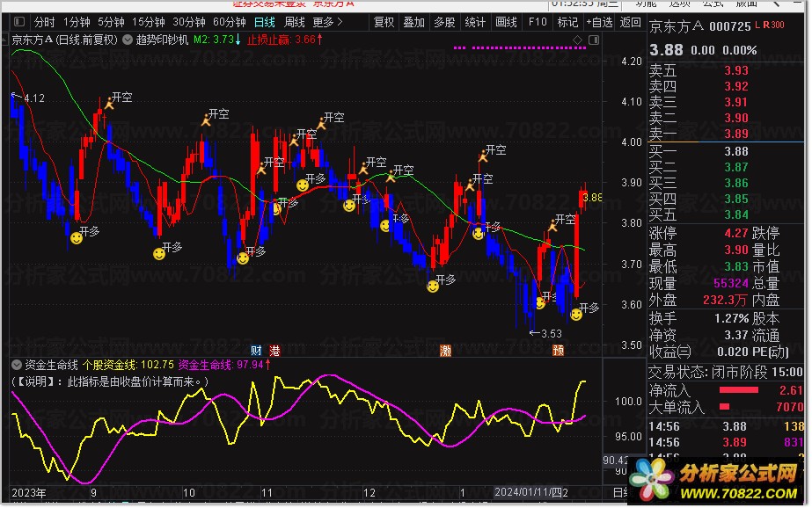Screen dimensions: 812x508
Task: Click the 外盘 232.3万 value
Action: [725, 300]
